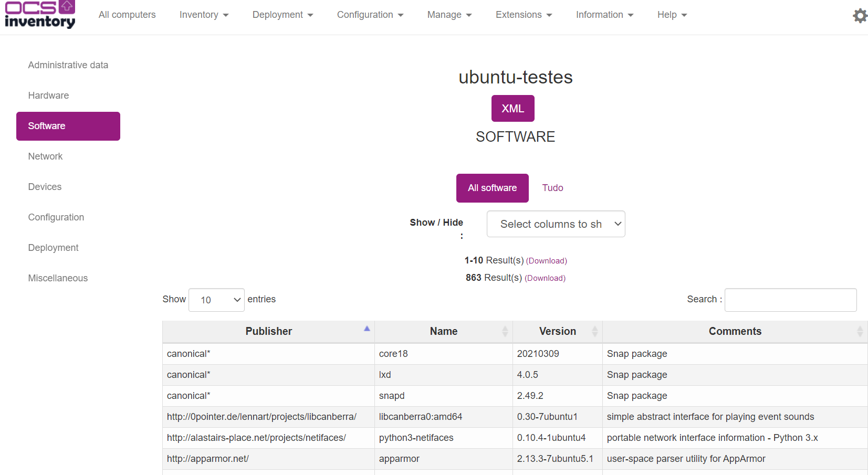Click the ubuntu-testes computer title
The height and width of the screenshot is (475, 868).
click(516, 77)
